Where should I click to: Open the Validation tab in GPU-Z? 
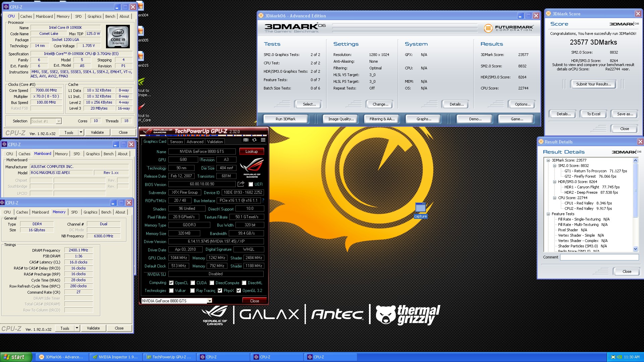coord(215,142)
